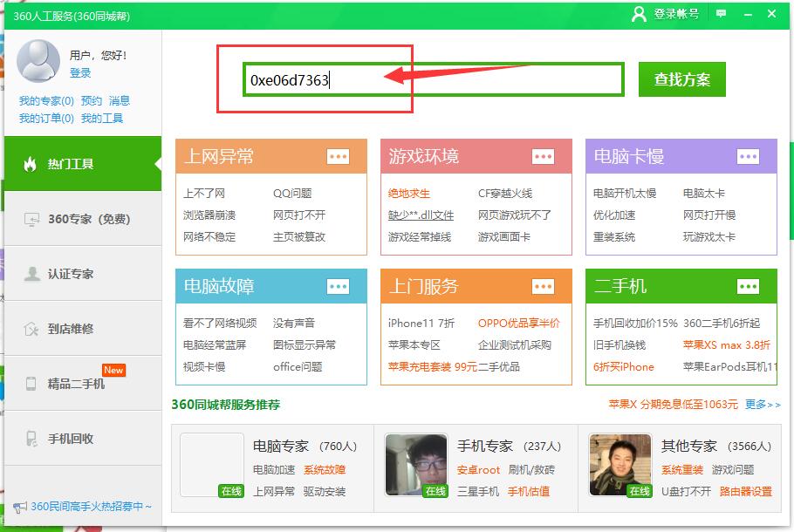Open 绝地求生 under 游戏环境
The height and width of the screenshot is (532, 794).
408,194
